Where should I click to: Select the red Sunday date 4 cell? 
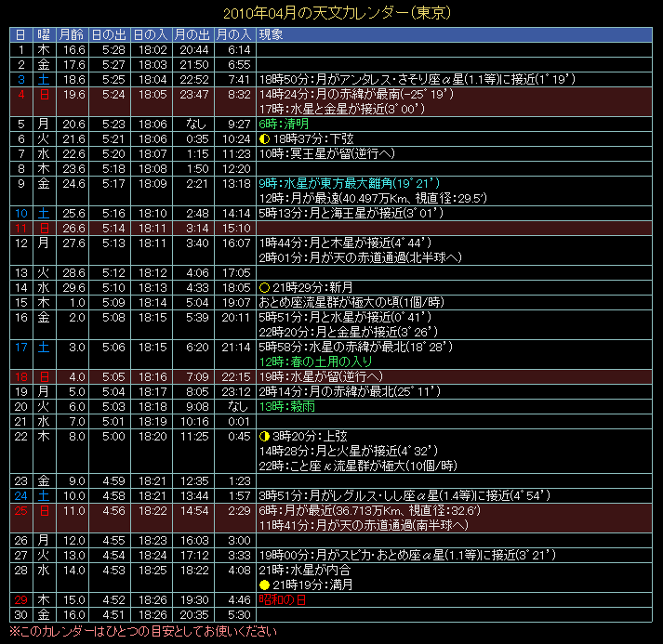[20, 94]
